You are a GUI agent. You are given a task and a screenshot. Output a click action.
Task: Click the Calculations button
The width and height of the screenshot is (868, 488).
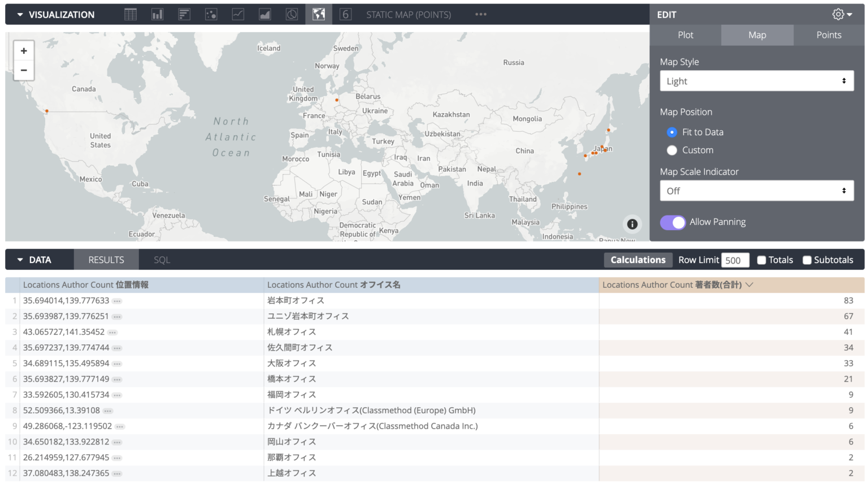[638, 260]
